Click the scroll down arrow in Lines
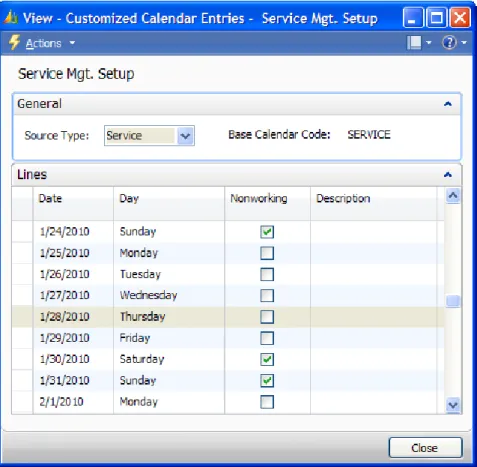This screenshot has width=477, height=467. coord(453,405)
